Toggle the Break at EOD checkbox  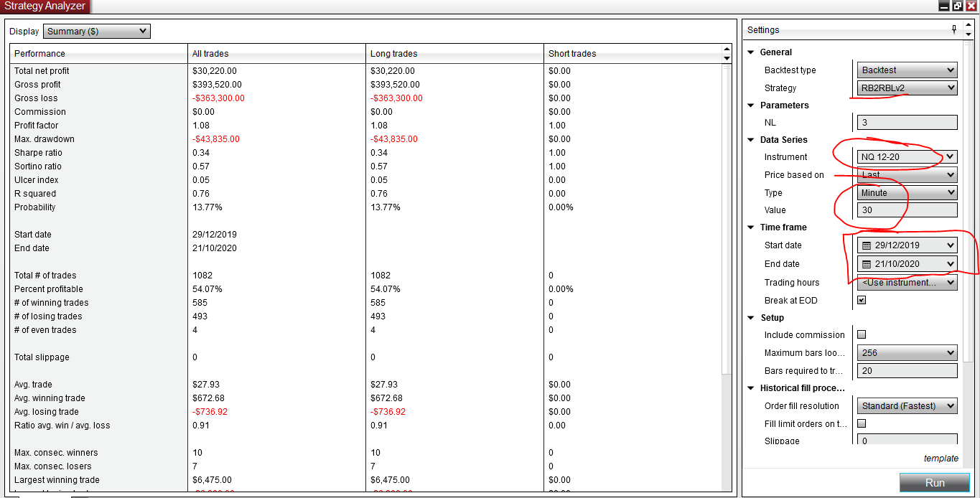point(862,301)
